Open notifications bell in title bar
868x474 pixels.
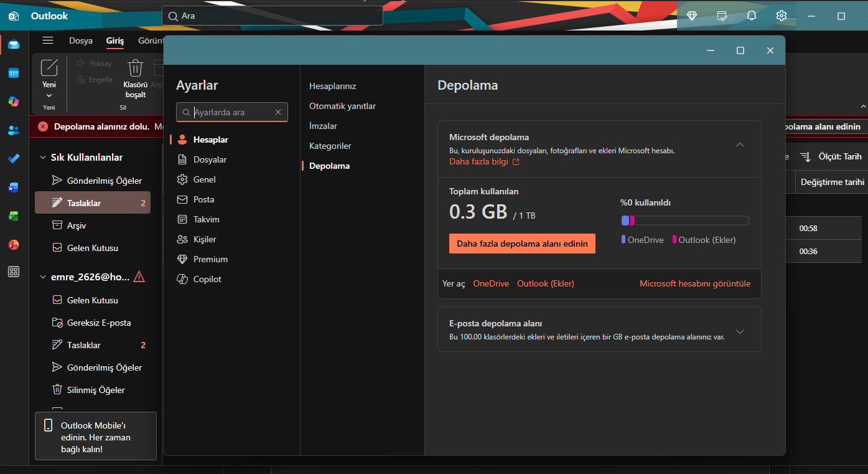tap(752, 16)
